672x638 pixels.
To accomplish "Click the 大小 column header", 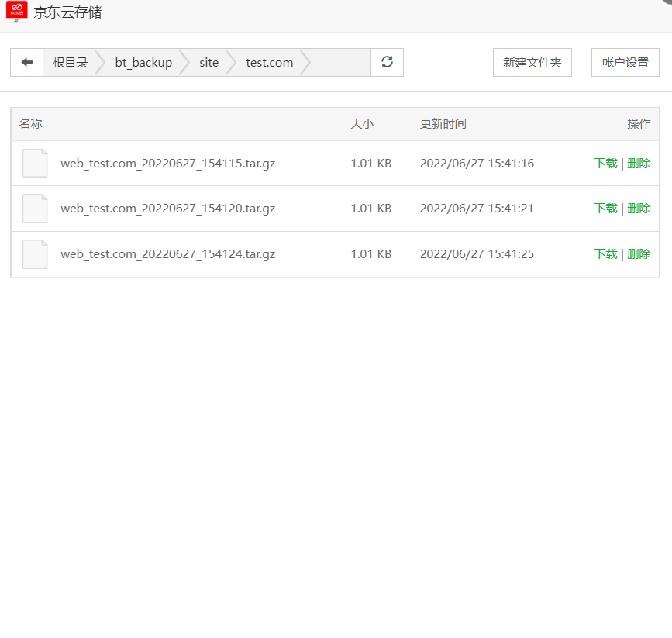I will pos(362,124).
